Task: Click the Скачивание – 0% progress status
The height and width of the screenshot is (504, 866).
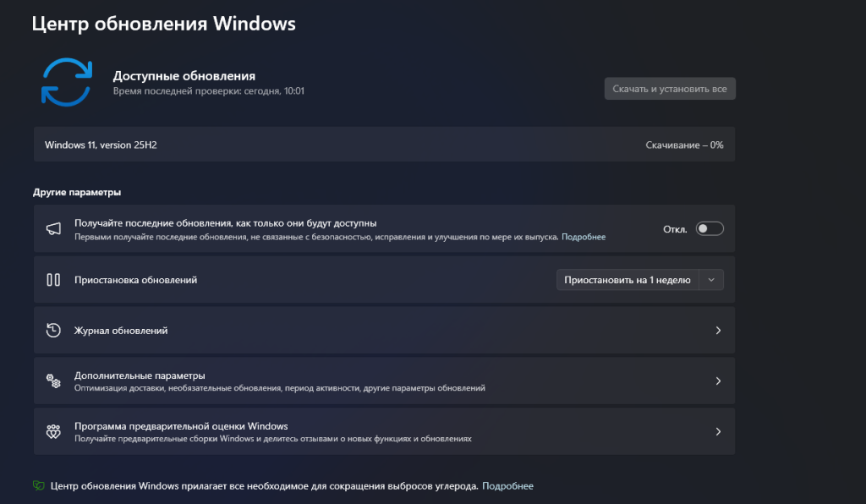Action: tap(684, 145)
